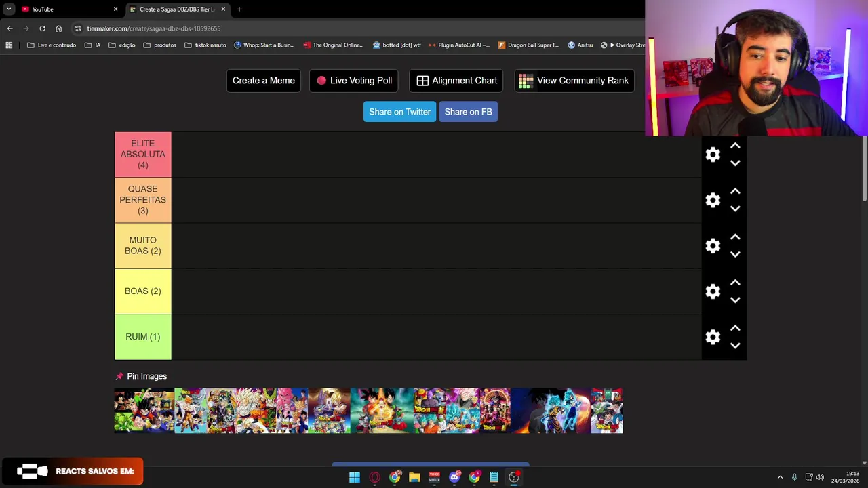The width and height of the screenshot is (868, 488).
Task: Open the botted [dot] wtf bookmark
Action: pyautogui.click(x=397, y=45)
